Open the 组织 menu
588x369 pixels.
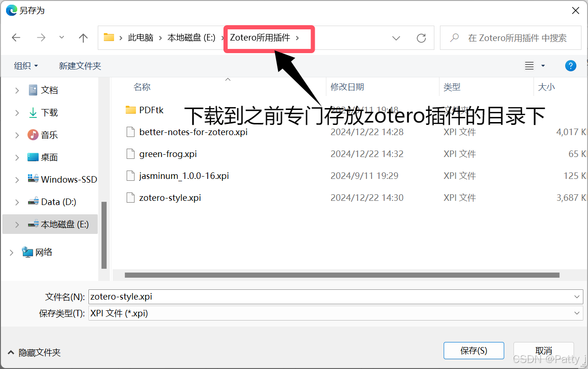[x=26, y=66]
